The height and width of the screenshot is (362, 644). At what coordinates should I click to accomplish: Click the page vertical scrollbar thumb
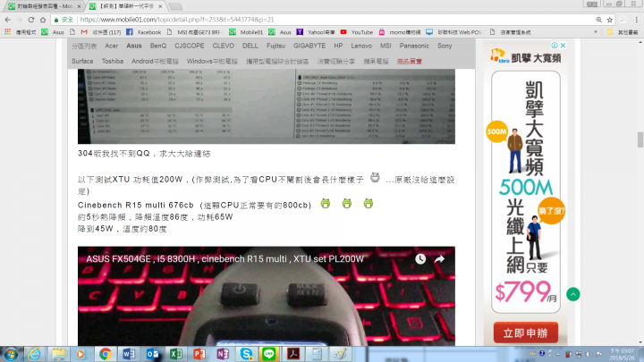[640, 139]
